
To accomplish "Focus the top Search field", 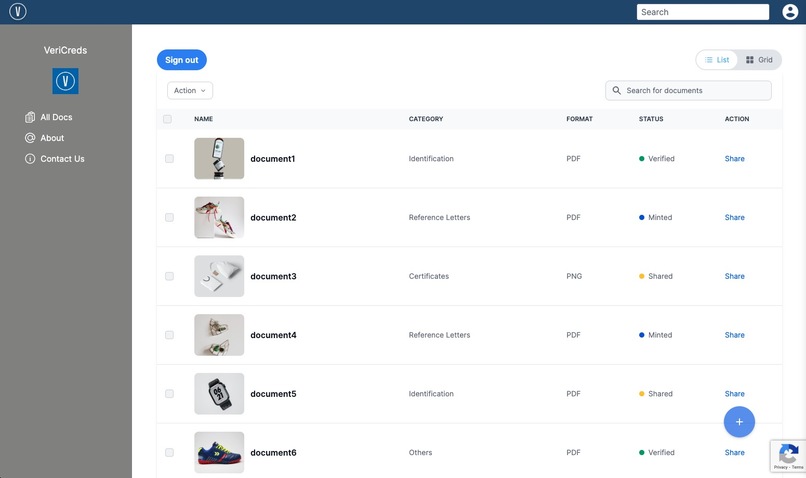I will 703,12.
